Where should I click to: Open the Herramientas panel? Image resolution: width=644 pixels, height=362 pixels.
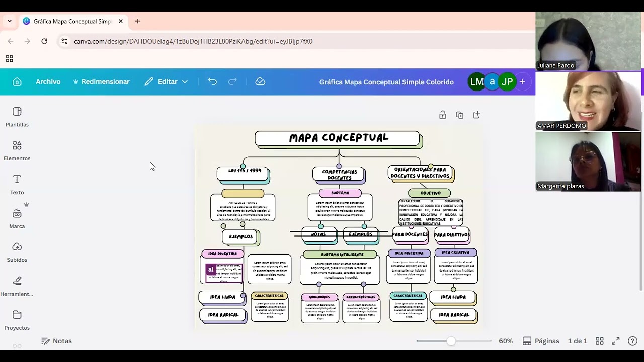[x=17, y=286]
